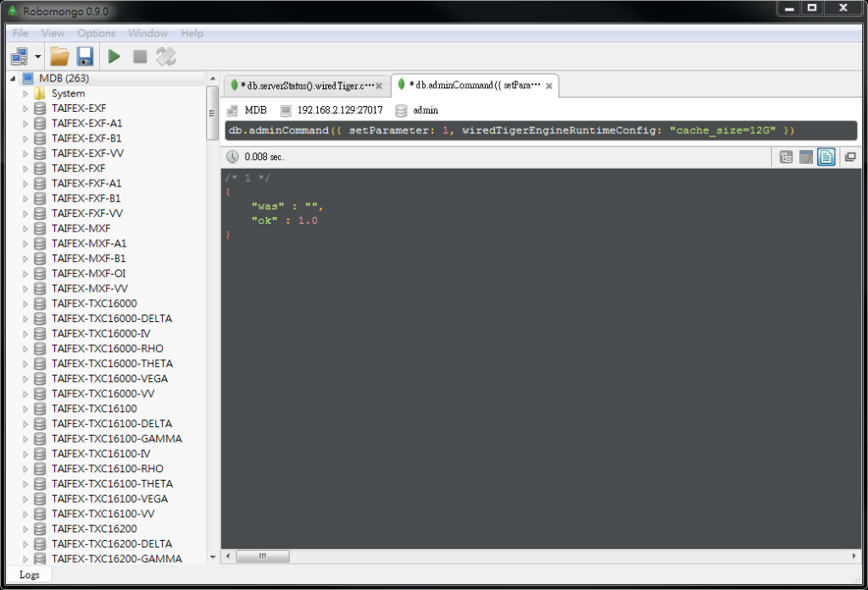This screenshot has width=868, height=590.
Task: Click the explorer tree scroll down arrow
Action: click(x=213, y=558)
